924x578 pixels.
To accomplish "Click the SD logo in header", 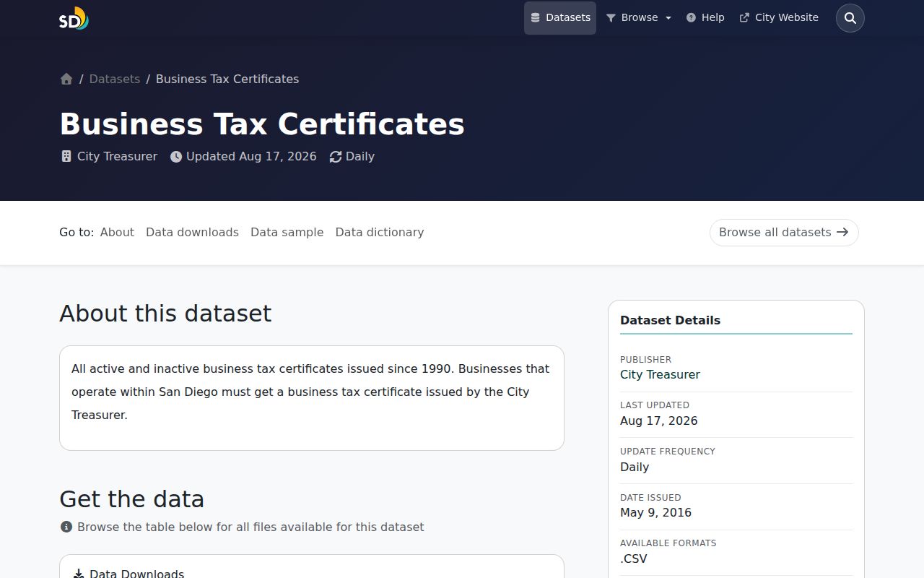I will (74, 18).
